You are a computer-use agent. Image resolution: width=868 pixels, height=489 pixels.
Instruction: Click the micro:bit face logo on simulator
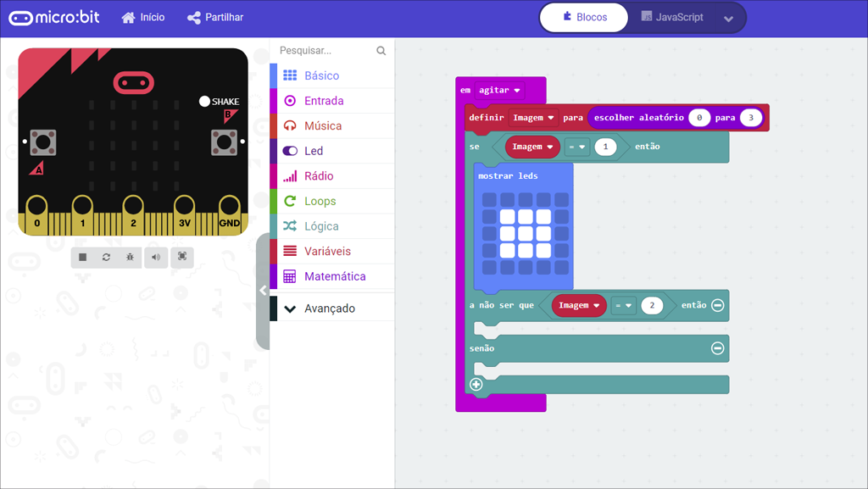[133, 83]
